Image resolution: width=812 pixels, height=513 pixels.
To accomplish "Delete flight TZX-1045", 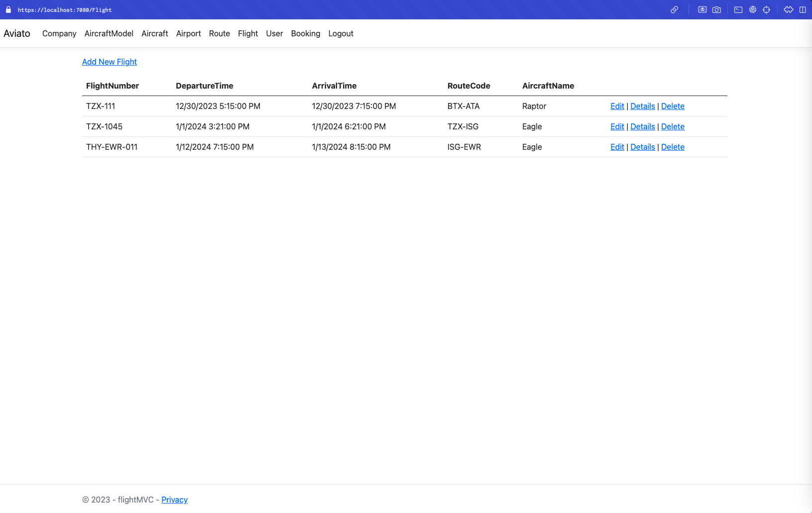I will coord(673,126).
